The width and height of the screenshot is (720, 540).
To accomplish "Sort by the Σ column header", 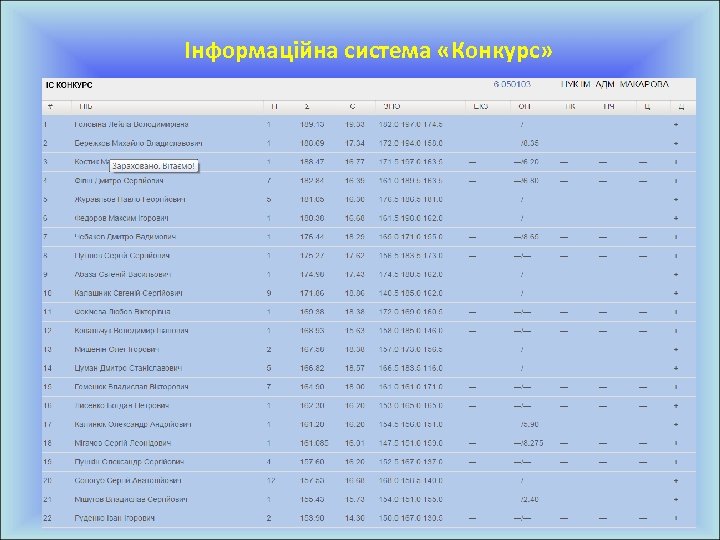I will (307, 107).
